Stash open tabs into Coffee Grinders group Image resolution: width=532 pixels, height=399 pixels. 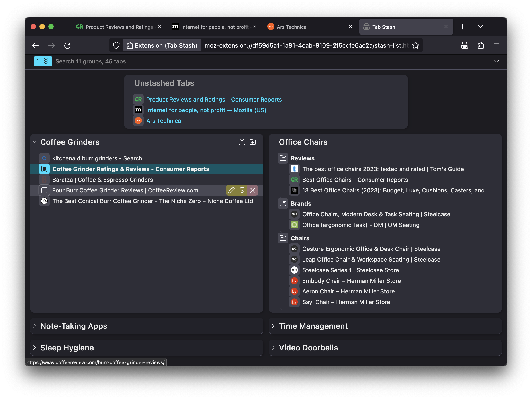242,142
